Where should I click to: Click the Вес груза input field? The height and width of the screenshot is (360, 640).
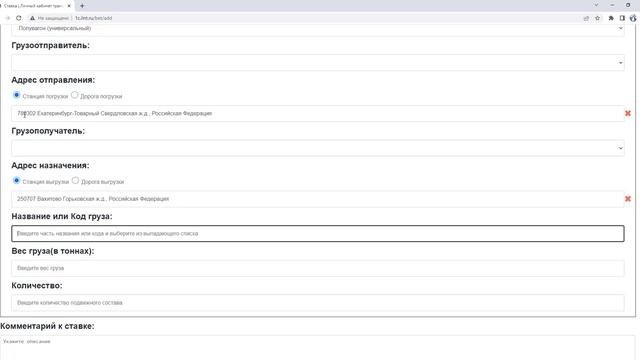coord(318,268)
